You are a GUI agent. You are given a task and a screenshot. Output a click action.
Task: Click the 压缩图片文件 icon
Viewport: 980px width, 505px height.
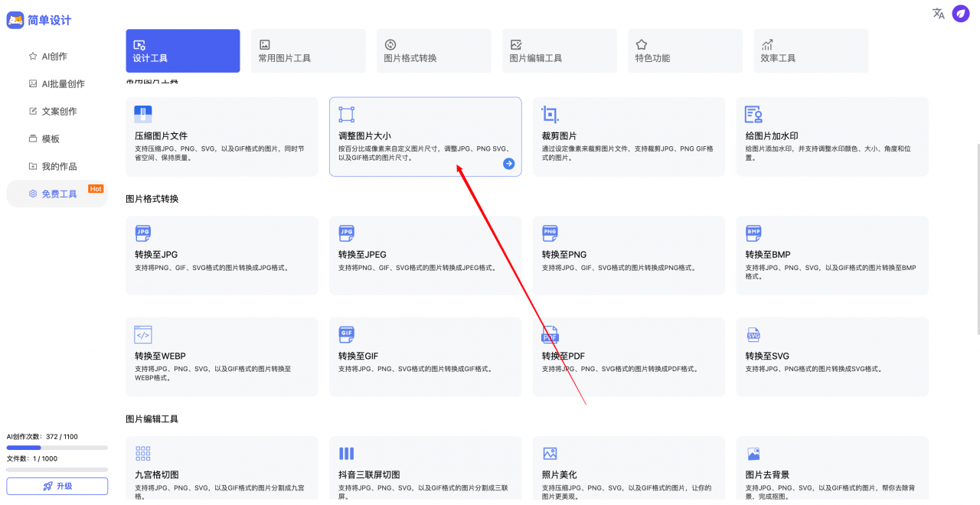143,115
